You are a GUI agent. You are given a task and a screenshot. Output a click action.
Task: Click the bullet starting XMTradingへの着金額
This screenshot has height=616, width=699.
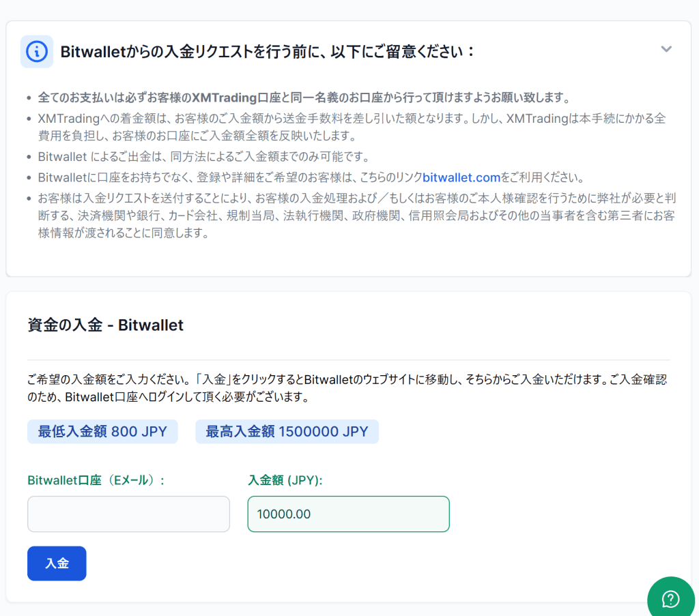[352, 127]
